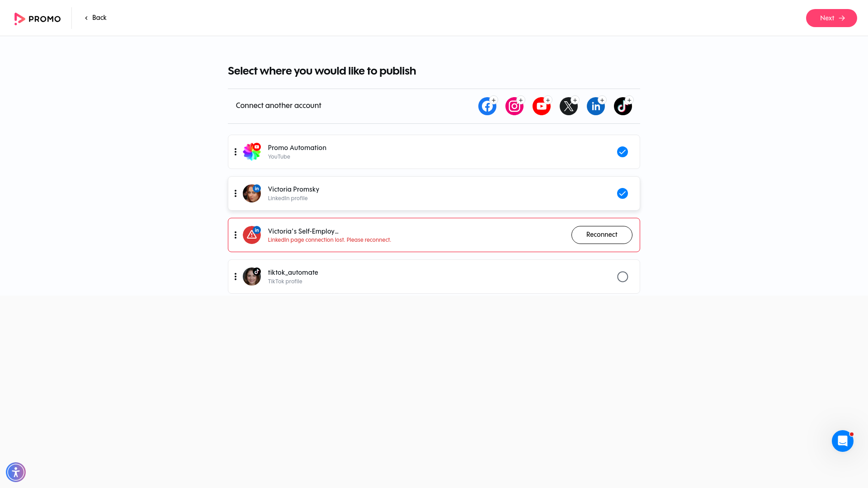Connect a LinkedIn account
Image resolution: width=868 pixels, height=488 pixels.
(x=595, y=106)
